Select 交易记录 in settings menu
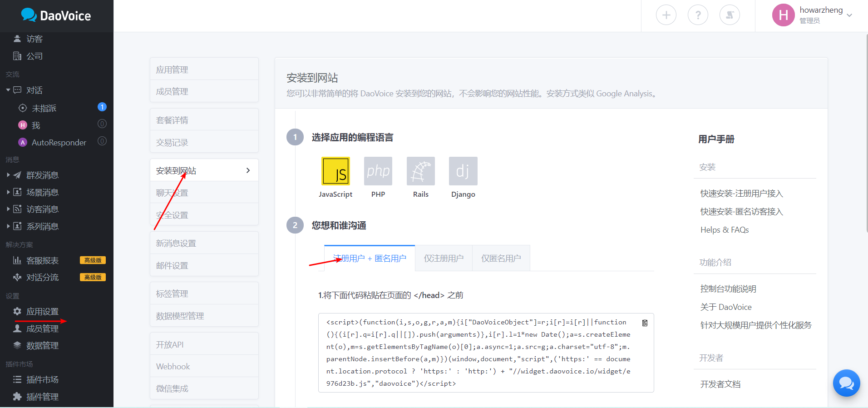868x408 pixels. [x=204, y=142]
